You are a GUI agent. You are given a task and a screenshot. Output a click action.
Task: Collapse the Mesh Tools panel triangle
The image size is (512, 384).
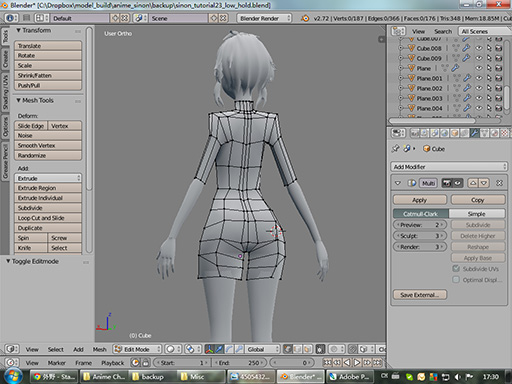19,100
